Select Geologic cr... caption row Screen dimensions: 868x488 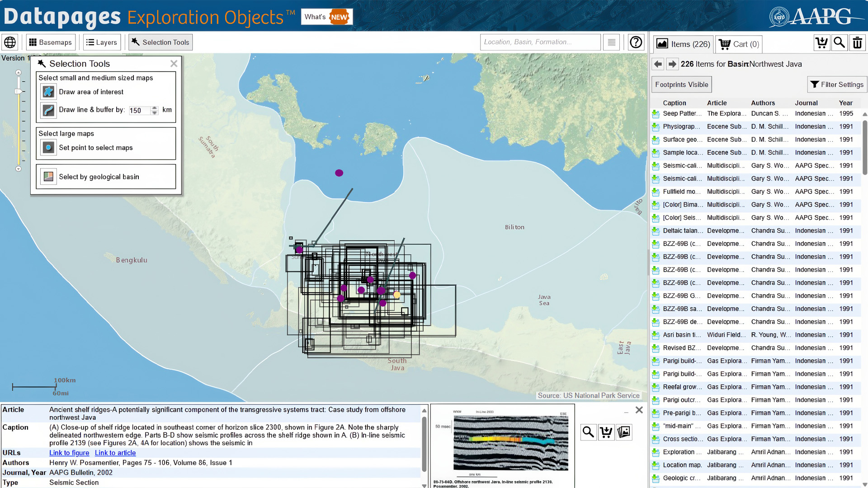(682, 478)
